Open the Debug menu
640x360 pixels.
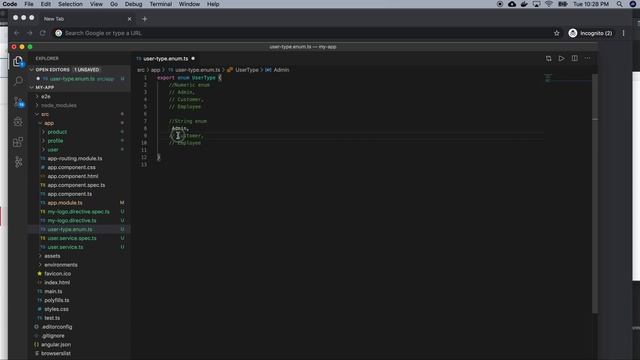pyautogui.click(x=133, y=4)
